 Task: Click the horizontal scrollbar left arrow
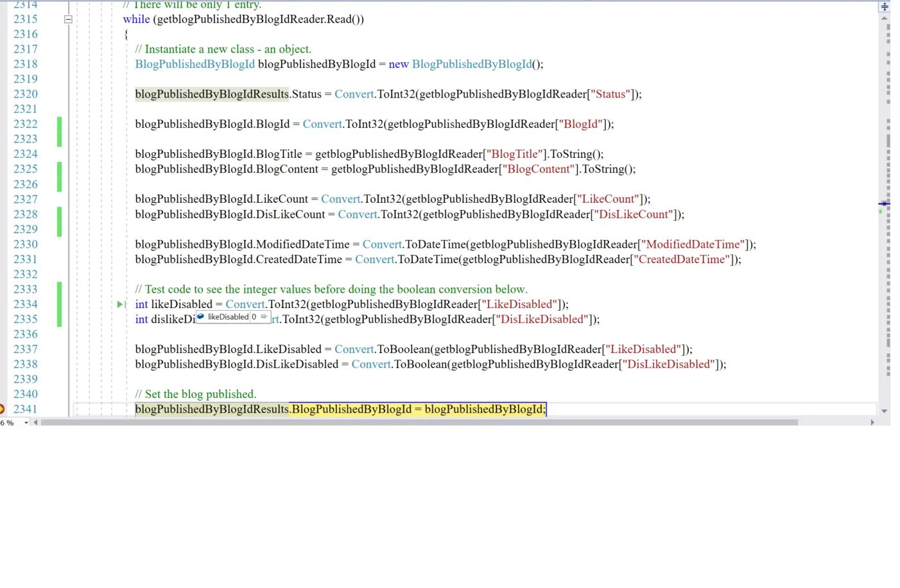click(x=35, y=422)
